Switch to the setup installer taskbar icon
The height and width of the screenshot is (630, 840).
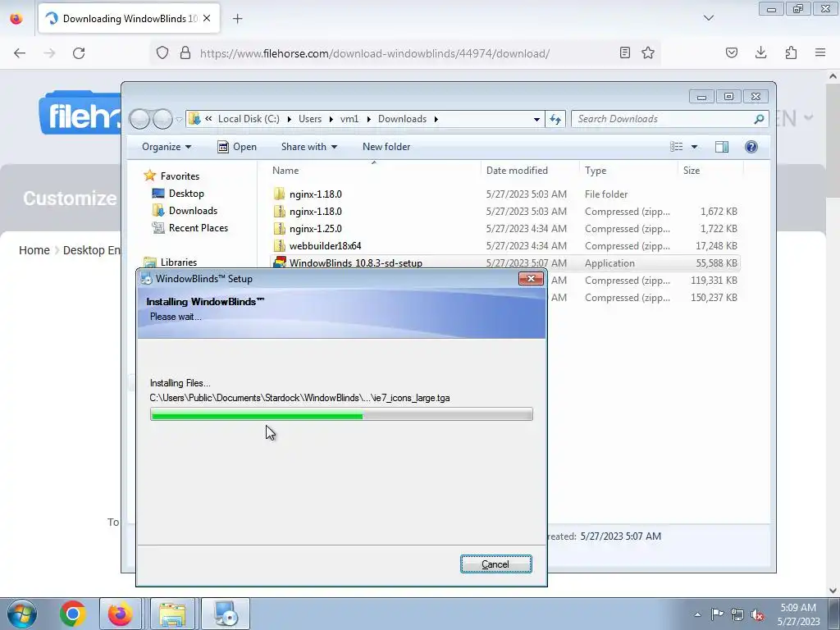[x=226, y=614]
